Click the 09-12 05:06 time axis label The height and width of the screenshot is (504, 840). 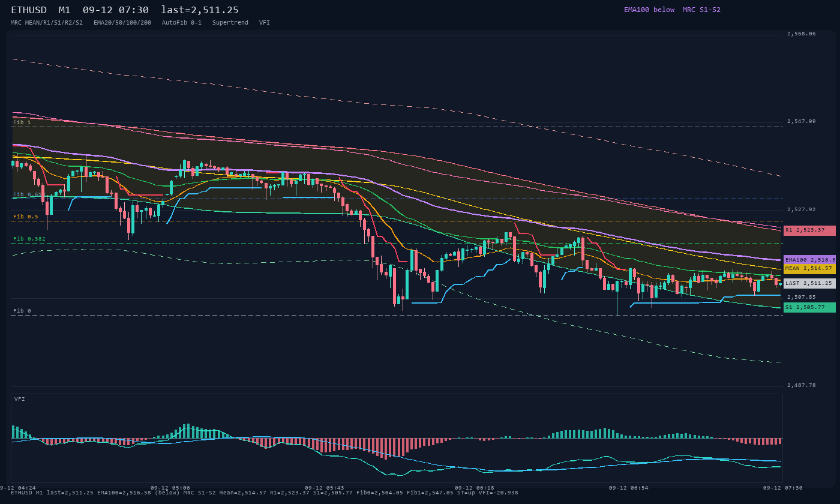click(170, 488)
